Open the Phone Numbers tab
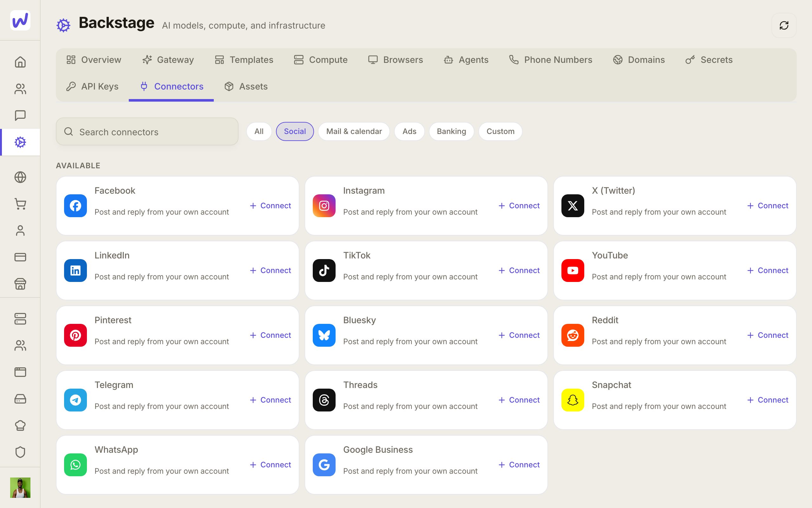The width and height of the screenshot is (812, 508). [x=551, y=60]
